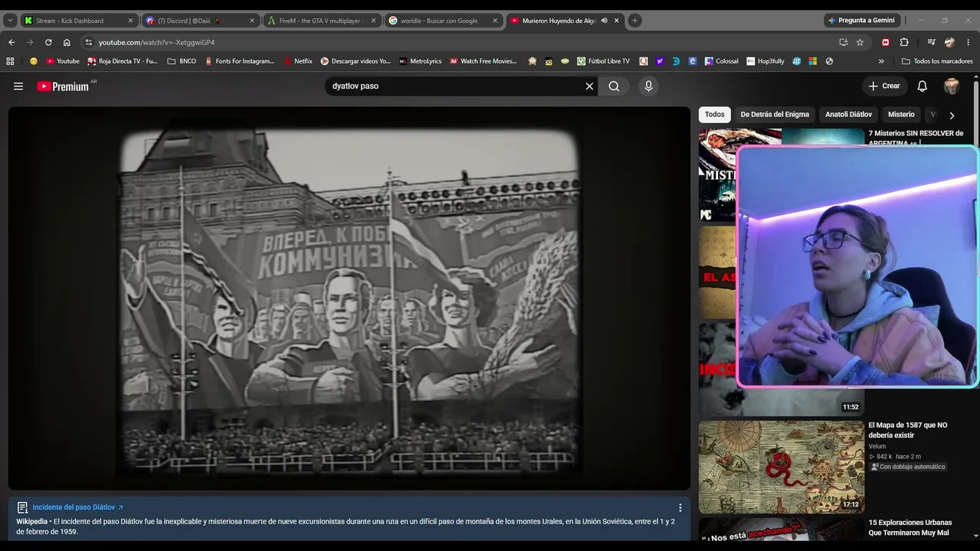Open the BNCO bookmarks folder
This screenshot has height=551, width=980.
(x=181, y=61)
